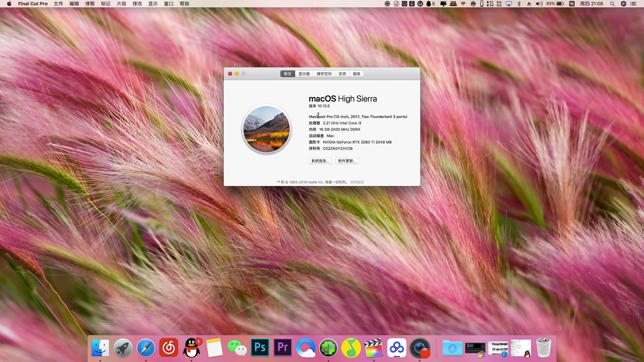
Task: Click the AirPlay display icon
Action: point(509,4)
